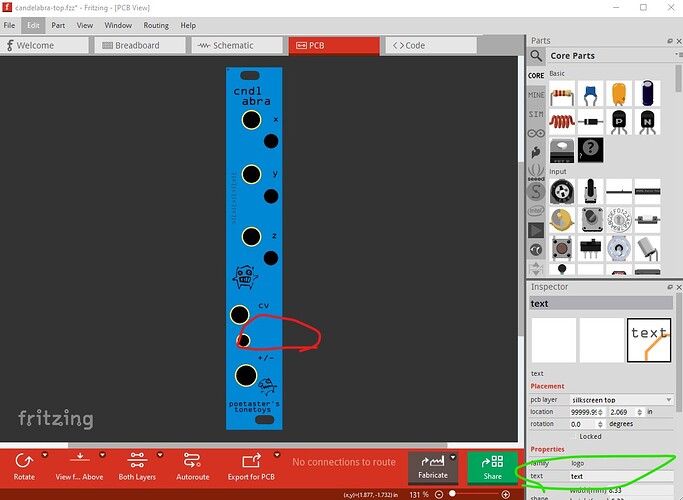This screenshot has height=500, width=683.
Task: Select the yellow electrolytic capacitor part
Action: 620,93
